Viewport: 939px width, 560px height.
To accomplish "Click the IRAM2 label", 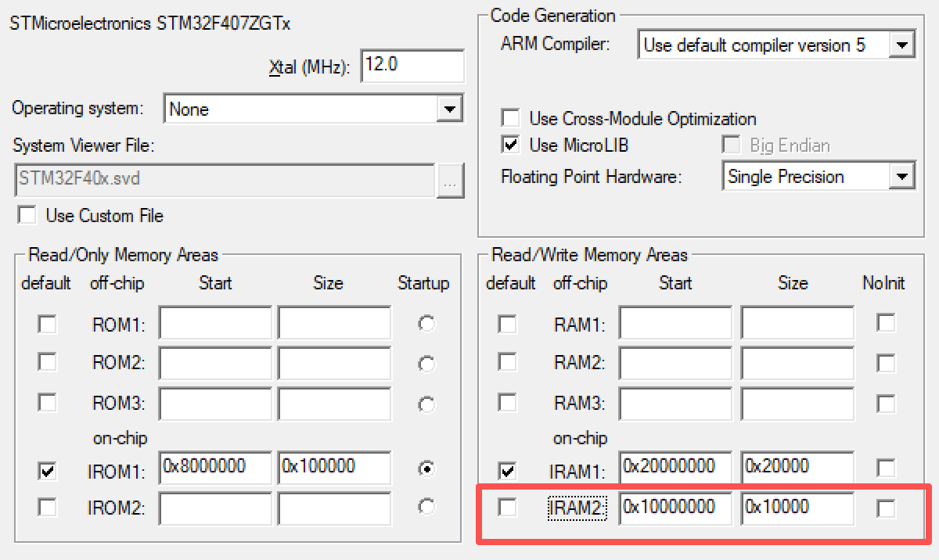I will 577,509.
